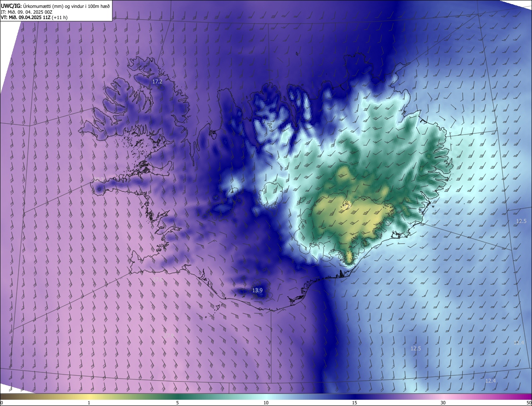
Task: Click the colour bar tick label 15
Action: point(355,403)
